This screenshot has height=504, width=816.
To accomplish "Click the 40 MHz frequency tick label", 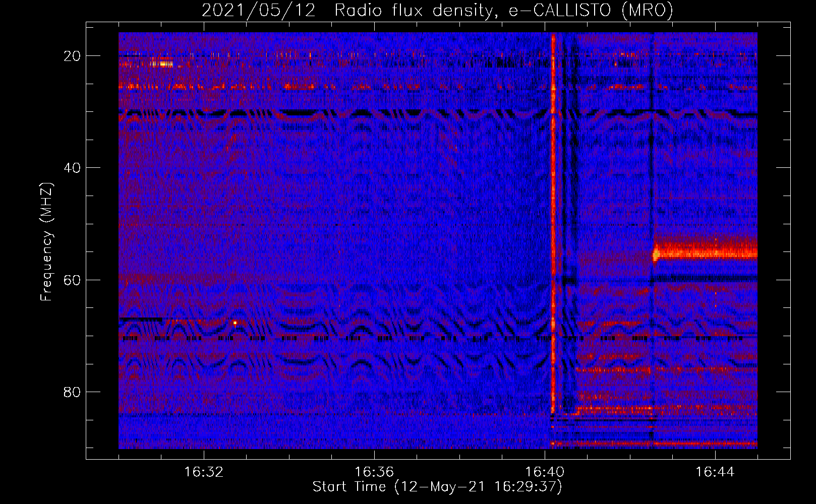I will [x=73, y=168].
